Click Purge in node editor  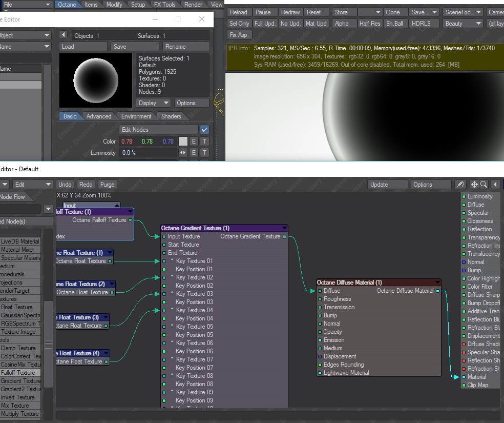coord(108,185)
